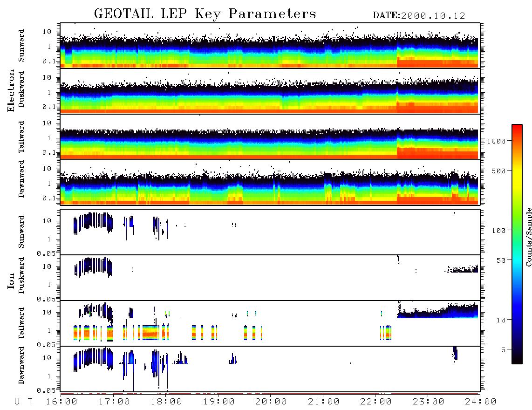Click the 18:00 time axis label

pos(167,402)
